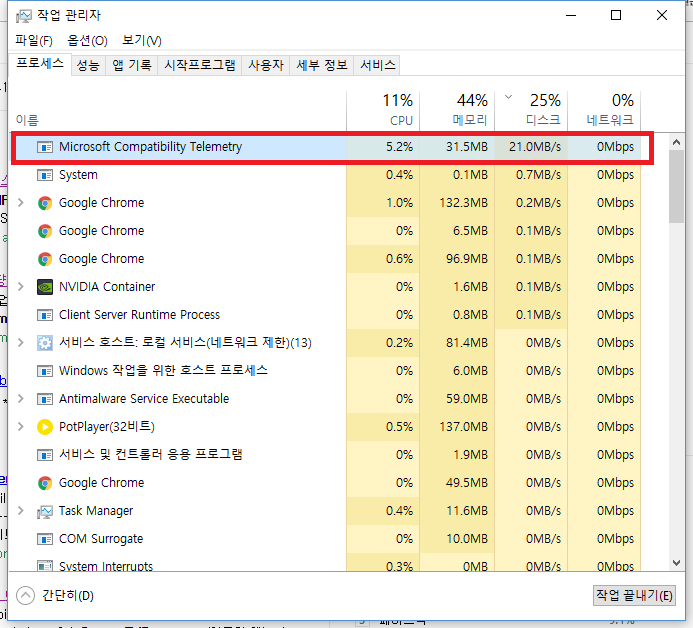Click the 작업 끝내기(E) button
Screen dimensions: 693x628
[634, 595]
